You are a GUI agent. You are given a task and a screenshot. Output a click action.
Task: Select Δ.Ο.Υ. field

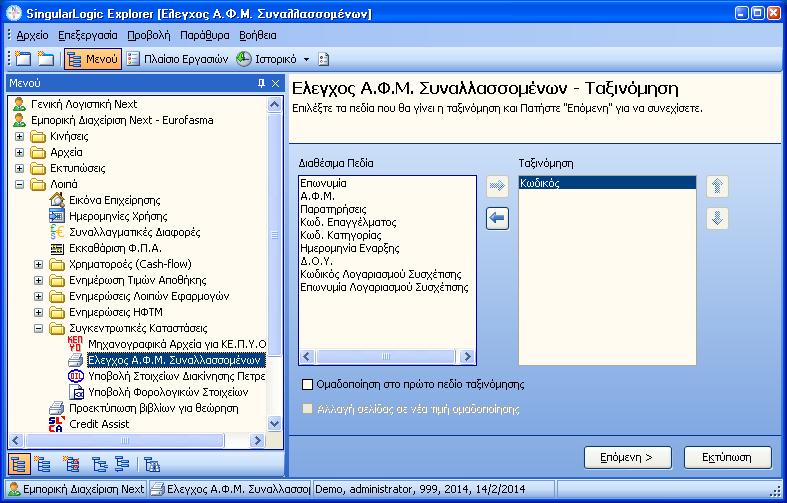click(x=316, y=262)
